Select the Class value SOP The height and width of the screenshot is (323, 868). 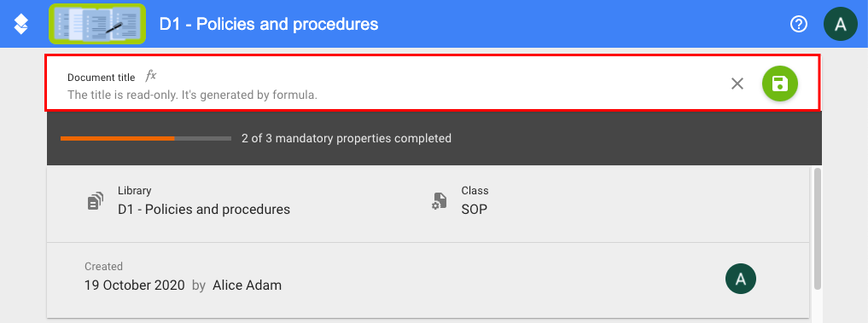(x=475, y=210)
